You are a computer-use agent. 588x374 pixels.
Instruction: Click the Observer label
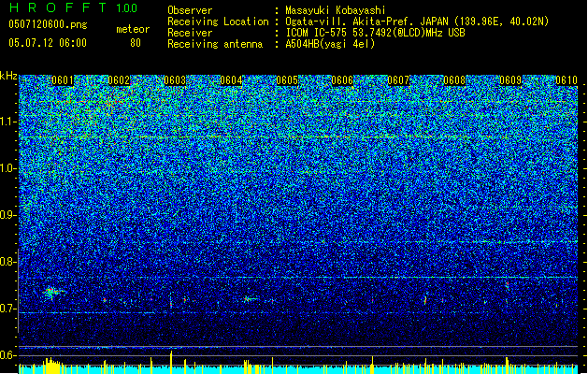click(190, 10)
